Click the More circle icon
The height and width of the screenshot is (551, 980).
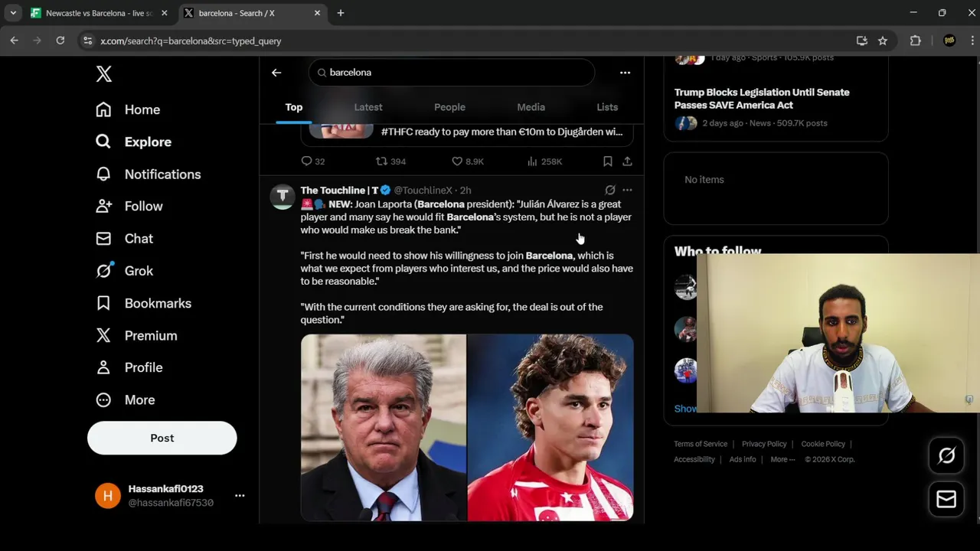(x=103, y=399)
